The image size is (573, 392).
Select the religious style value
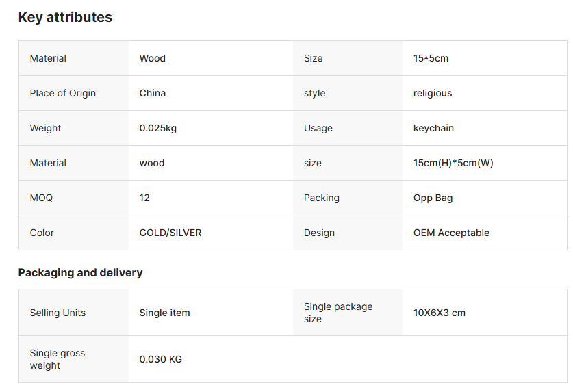[433, 93]
